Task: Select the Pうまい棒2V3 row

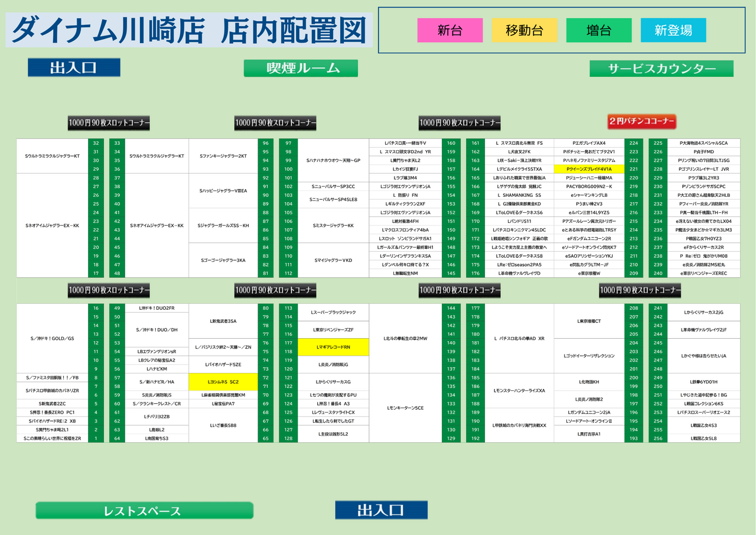Action: pos(589,204)
